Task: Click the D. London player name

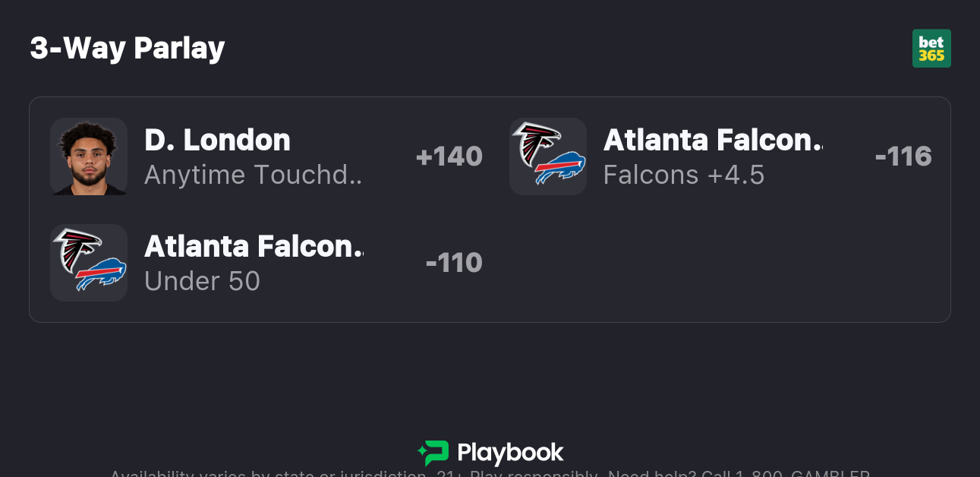Action: click(217, 141)
